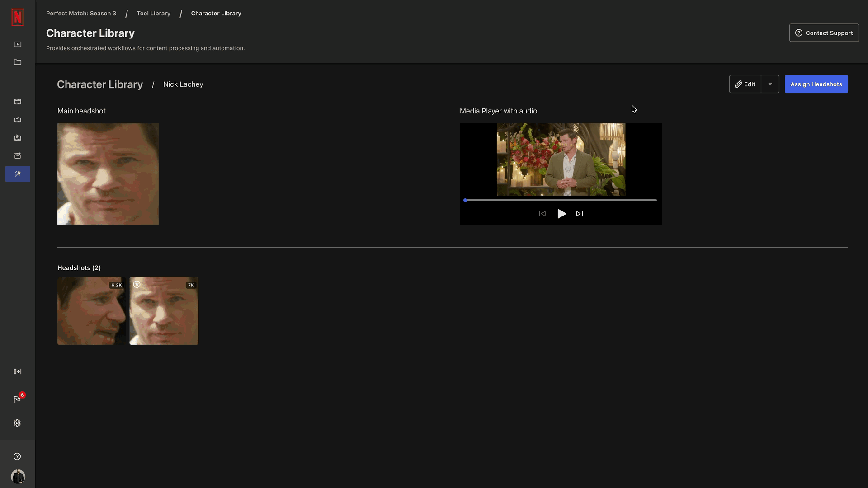Click the Assign Headshots button
Viewport: 868px width, 488px height.
point(816,84)
